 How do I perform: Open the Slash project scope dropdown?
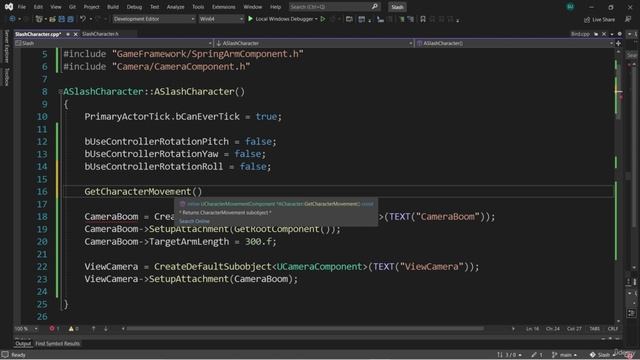(x=113, y=43)
